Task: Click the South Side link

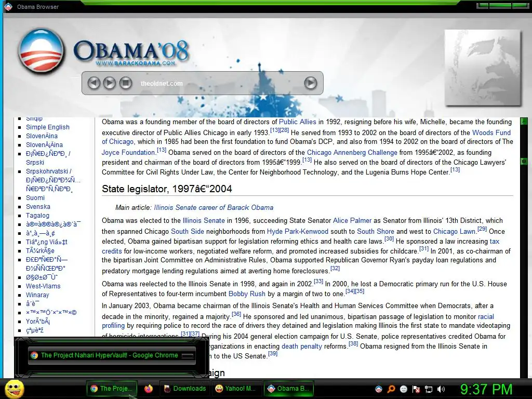Action: click(x=187, y=231)
